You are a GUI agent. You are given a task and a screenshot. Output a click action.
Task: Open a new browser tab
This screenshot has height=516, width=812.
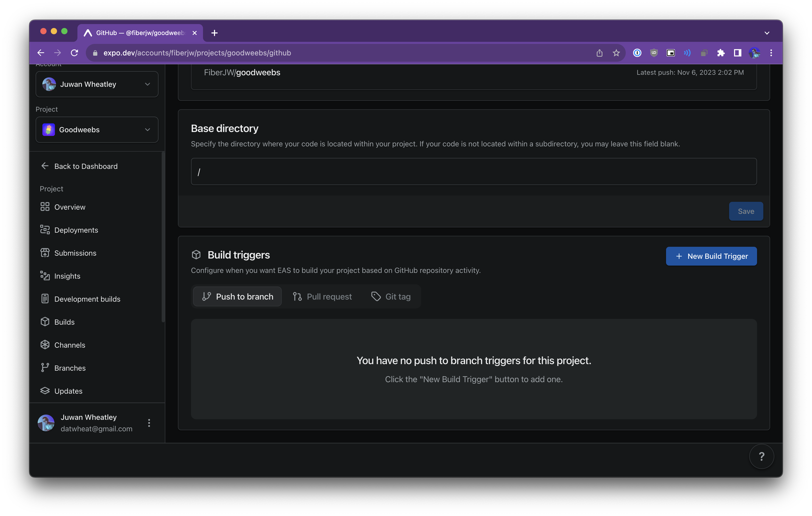click(215, 33)
